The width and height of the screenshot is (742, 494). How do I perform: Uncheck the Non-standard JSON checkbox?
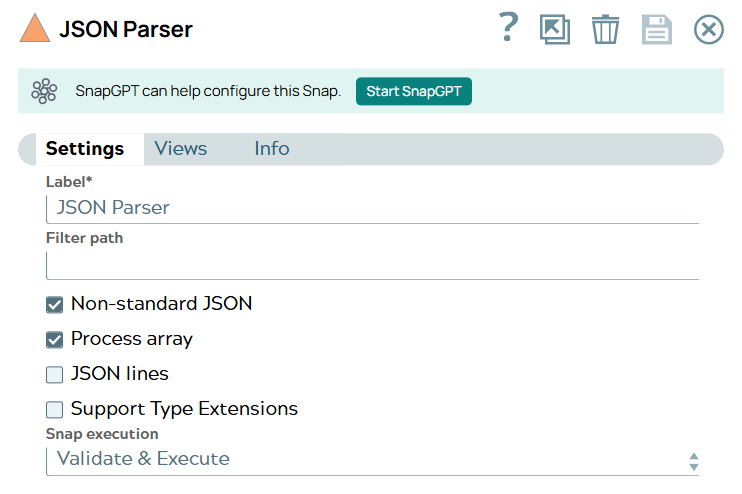pos(55,304)
